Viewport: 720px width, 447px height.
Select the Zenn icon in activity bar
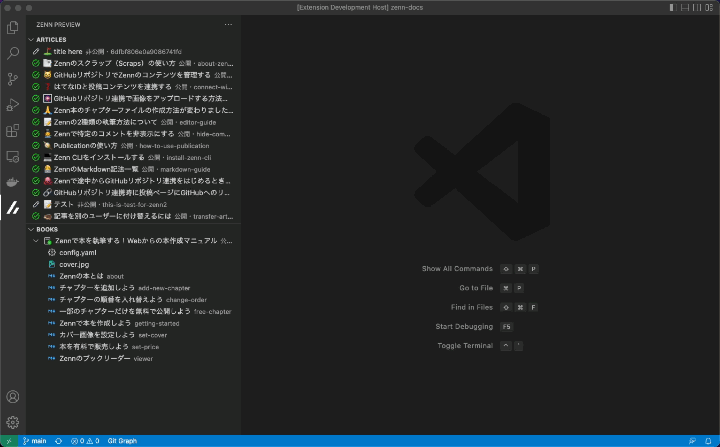(13, 208)
